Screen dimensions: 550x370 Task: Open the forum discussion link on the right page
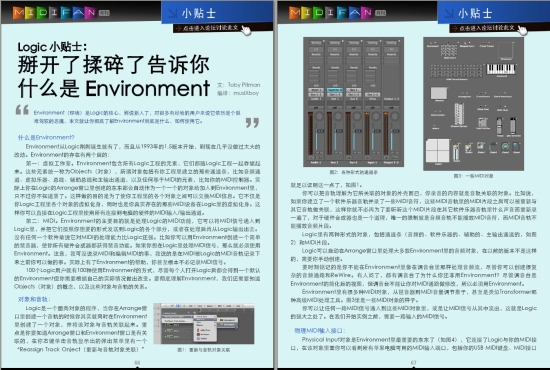point(483,28)
